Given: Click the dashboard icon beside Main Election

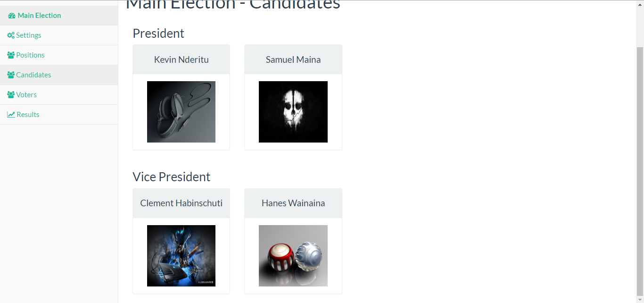Looking at the screenshot, I should (12, 16).
